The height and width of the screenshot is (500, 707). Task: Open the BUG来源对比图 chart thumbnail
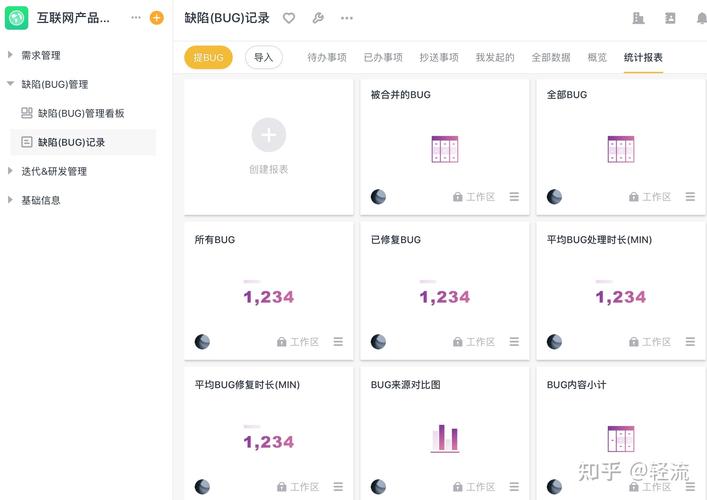point(445,437)
